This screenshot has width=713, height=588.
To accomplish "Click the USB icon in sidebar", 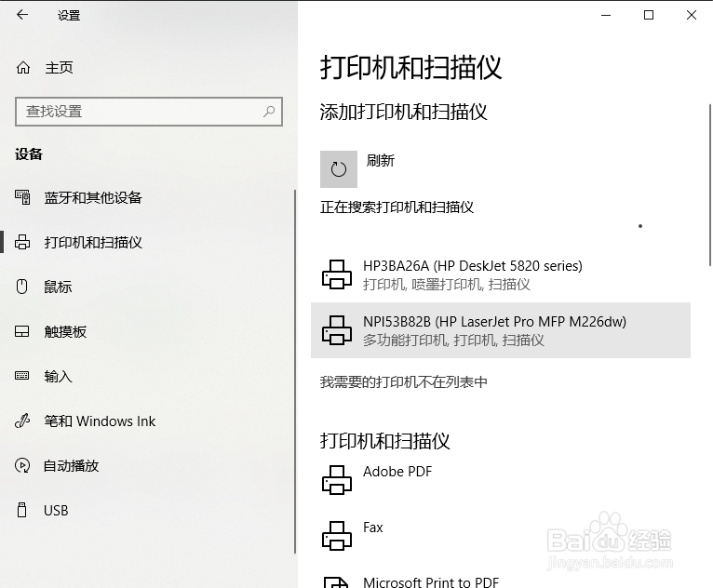I will 21,510.
